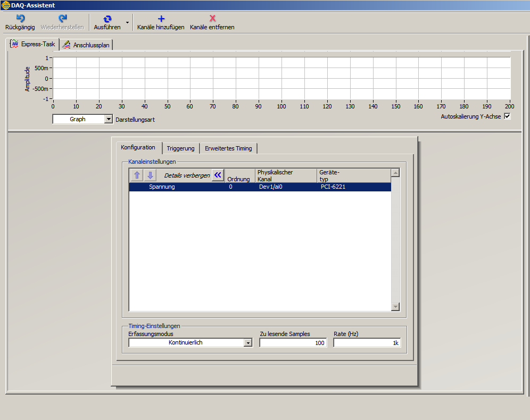This screenshot has width=530, height=420.
Task: Click the PCI-6221 device type cell
Action: click(333, 187)
